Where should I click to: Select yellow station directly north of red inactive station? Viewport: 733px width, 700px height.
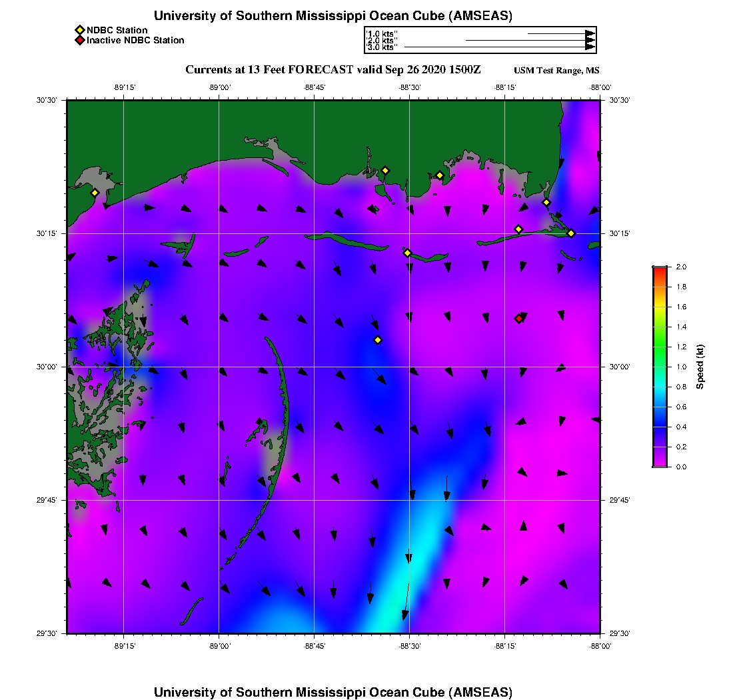[518, 229]
